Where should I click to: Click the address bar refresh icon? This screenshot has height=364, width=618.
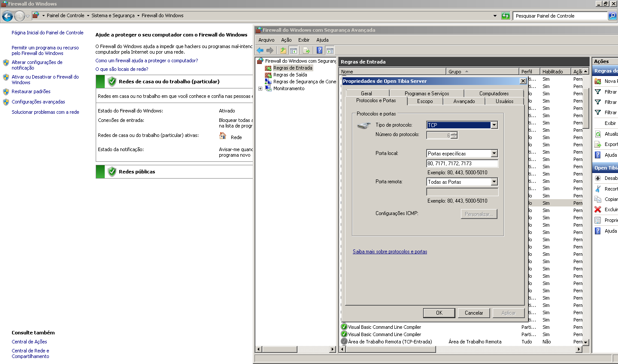click(x=506, y=16)
